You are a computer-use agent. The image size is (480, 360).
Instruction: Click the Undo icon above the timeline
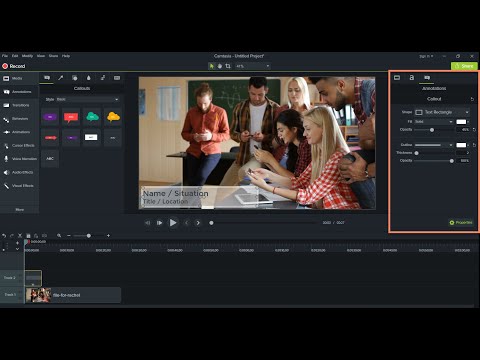[x=4, y=236]
